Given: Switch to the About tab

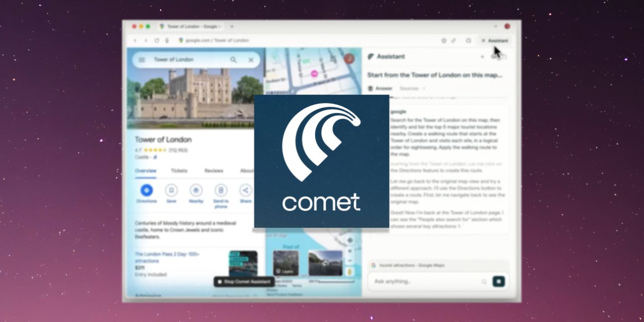Looking at the screenshot, I should (x=247, y=171).
